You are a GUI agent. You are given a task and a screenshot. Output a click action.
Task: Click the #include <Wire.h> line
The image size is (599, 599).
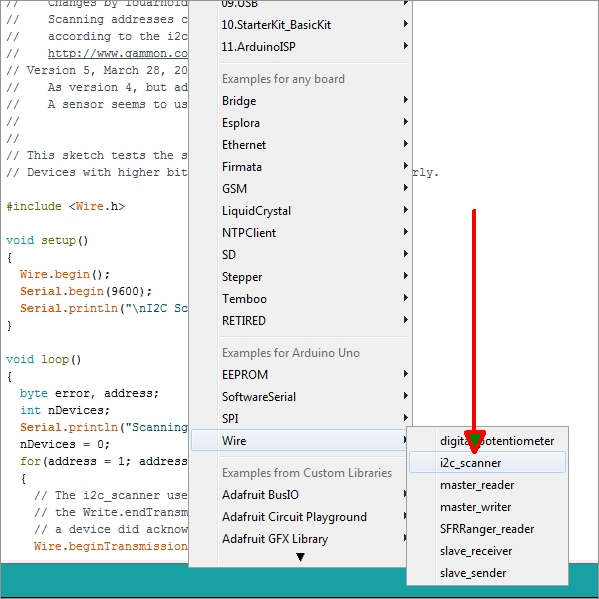pyautogui.click(x=66, y=206)
